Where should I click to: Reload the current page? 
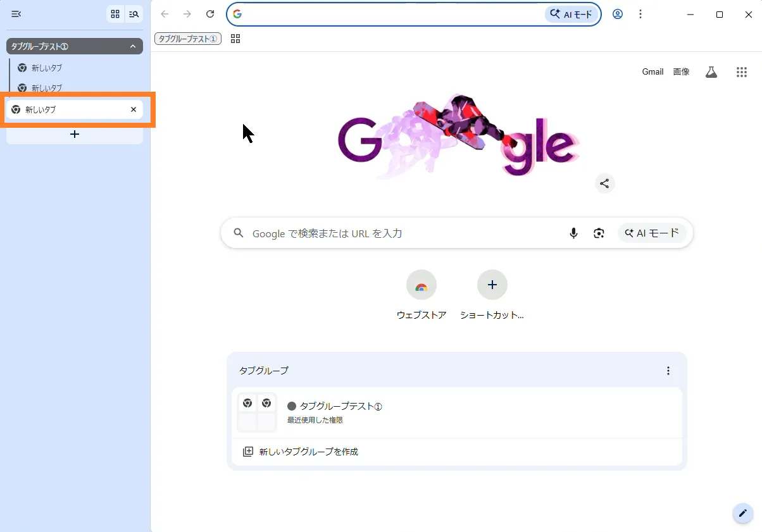click(x=210, y=14)
